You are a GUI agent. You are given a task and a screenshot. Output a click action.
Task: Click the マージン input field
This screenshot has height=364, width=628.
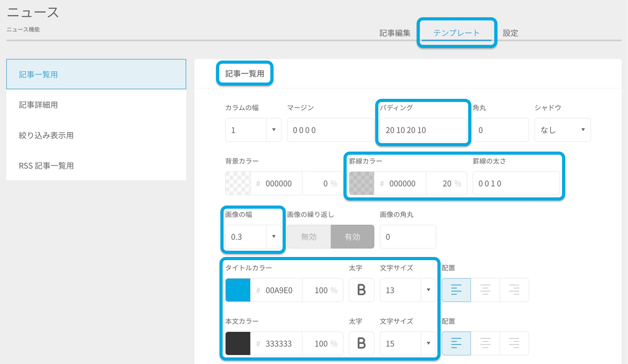(330, 130)
